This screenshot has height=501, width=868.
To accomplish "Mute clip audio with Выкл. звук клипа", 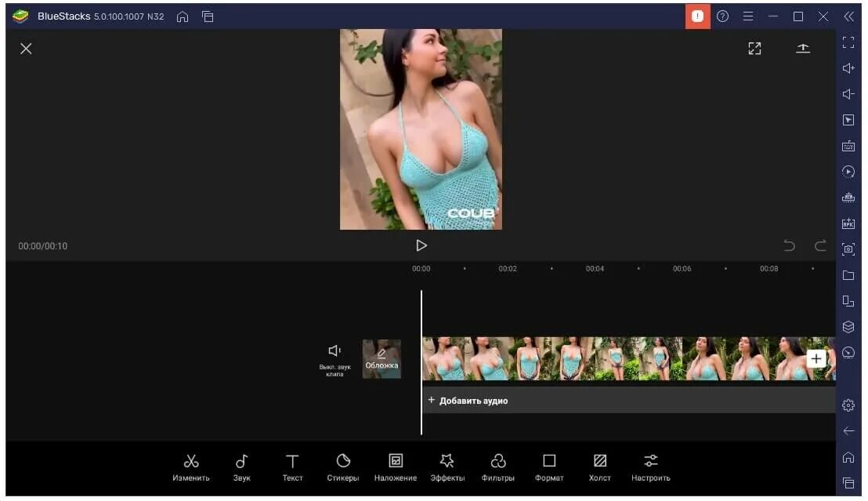I will 335,360.
